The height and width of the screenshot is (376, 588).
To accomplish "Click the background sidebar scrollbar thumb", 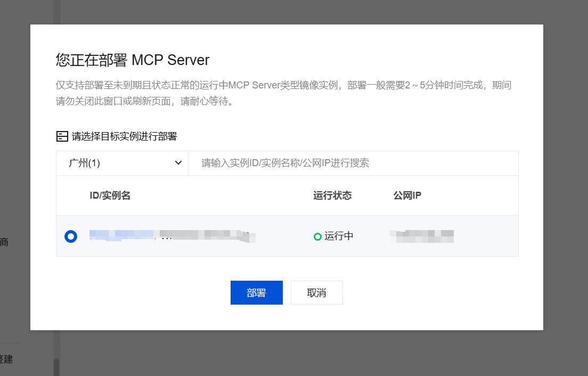I will click(56, 366).
